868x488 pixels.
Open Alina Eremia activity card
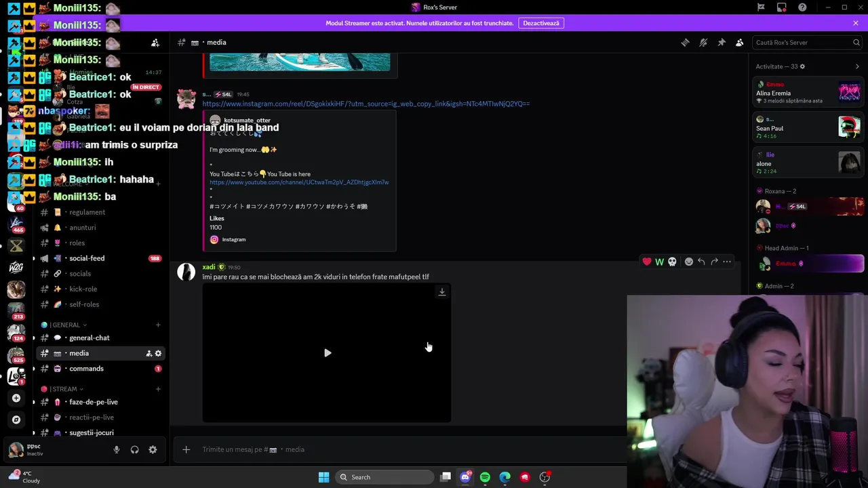(808, 92)
